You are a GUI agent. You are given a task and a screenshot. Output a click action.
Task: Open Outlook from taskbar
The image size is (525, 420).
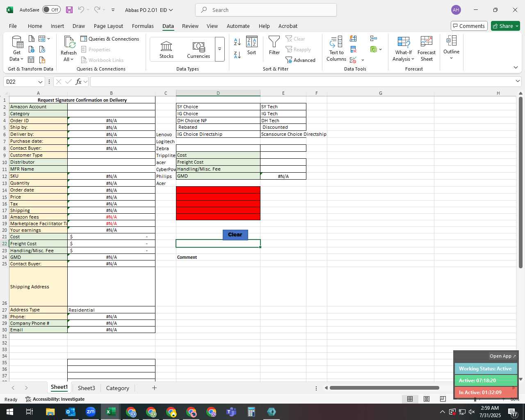71,412
